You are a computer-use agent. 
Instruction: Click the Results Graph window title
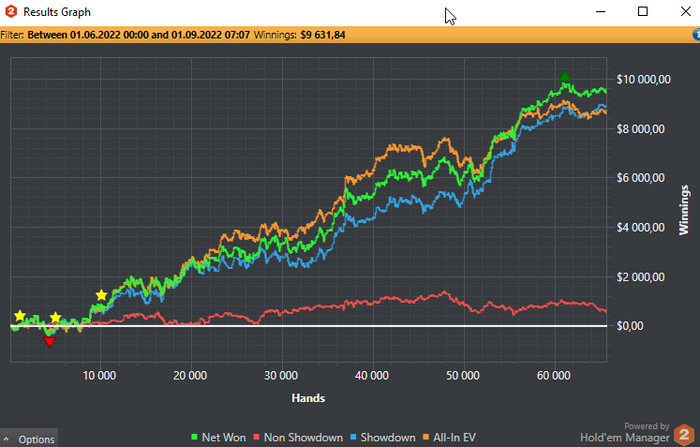click(x=57, y=12)
